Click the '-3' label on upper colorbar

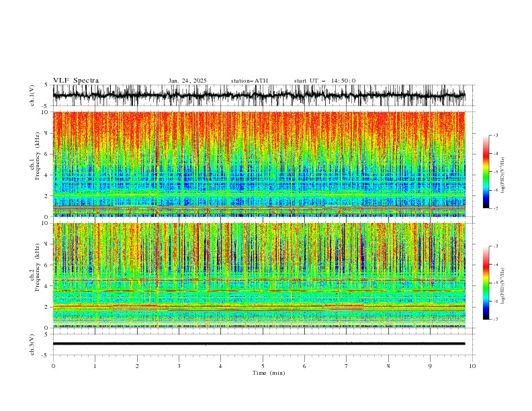pyautogui.click(x=496, y=135)
